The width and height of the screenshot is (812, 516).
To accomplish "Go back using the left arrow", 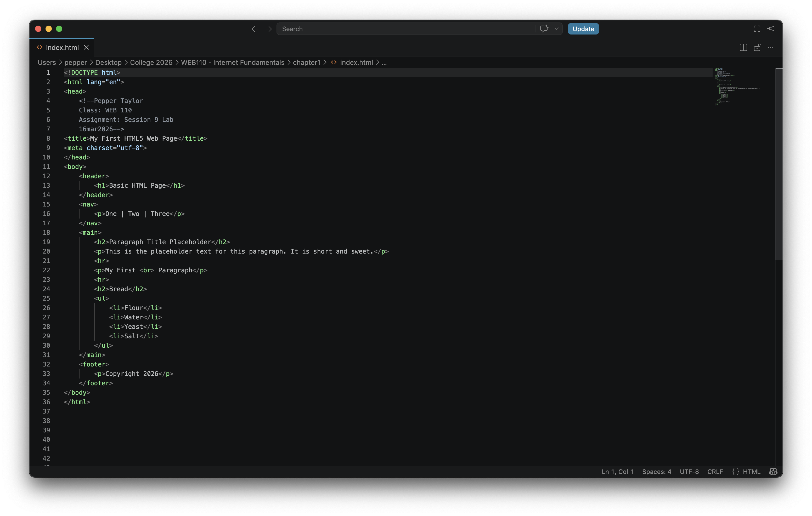I will [x=255, y=29].
